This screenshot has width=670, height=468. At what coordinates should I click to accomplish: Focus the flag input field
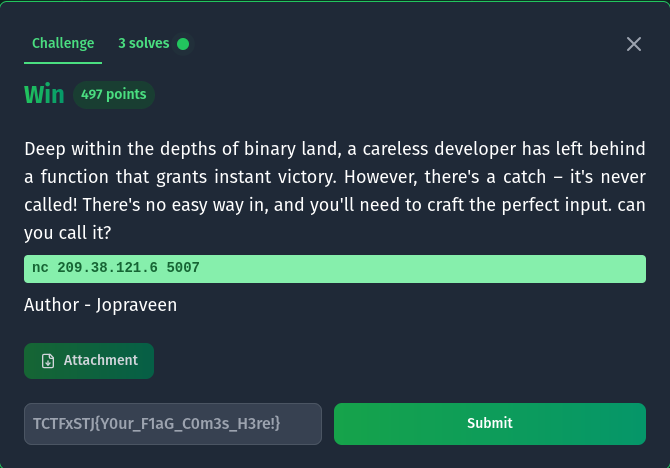(x=173, y=424)
